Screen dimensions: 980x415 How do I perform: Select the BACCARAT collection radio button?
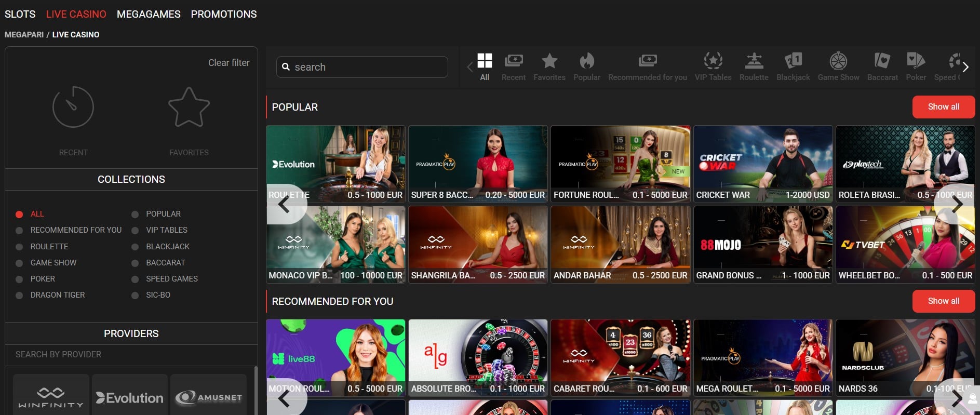click(135, 263)
